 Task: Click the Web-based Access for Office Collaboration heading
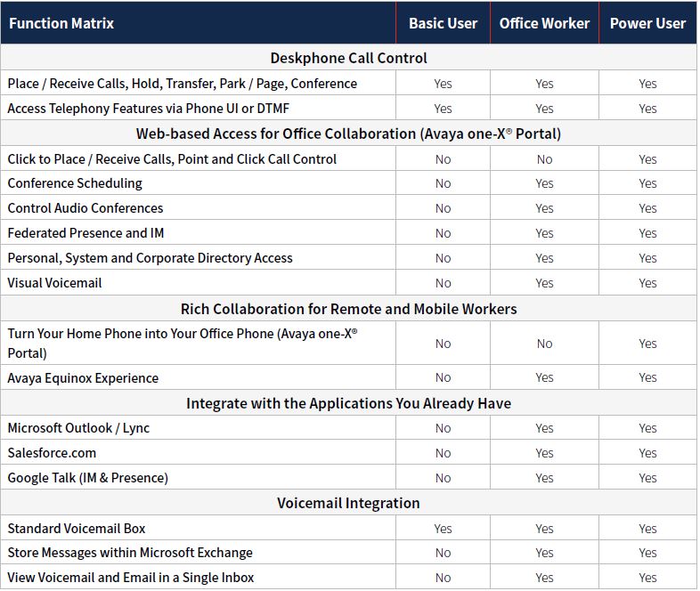[348, 134]
